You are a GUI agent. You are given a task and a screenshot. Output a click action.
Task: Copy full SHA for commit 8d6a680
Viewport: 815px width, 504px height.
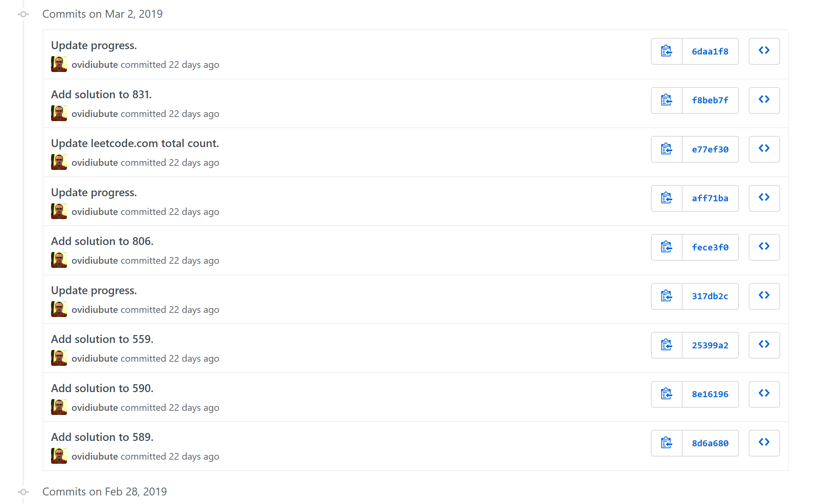666,443
